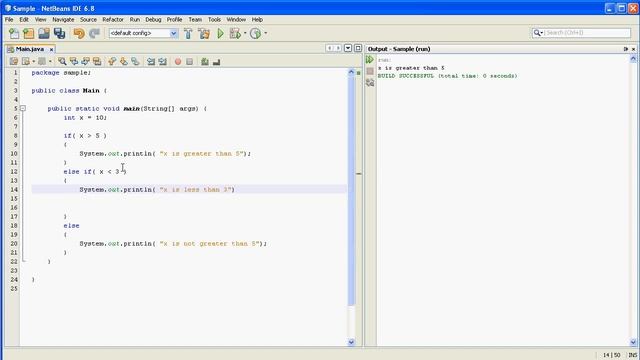Click the Output panel scroll up arrow
The height and width of the screenshot is (360, 640).
pos(633,59)
